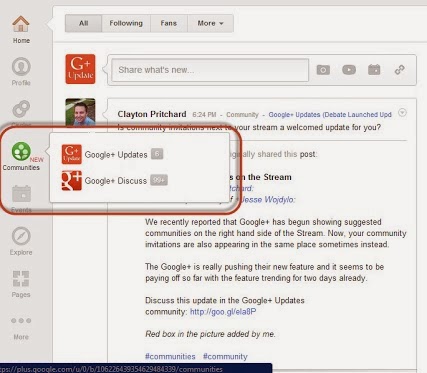
Task: Click the Community label in post header
Action: [242, 115]
